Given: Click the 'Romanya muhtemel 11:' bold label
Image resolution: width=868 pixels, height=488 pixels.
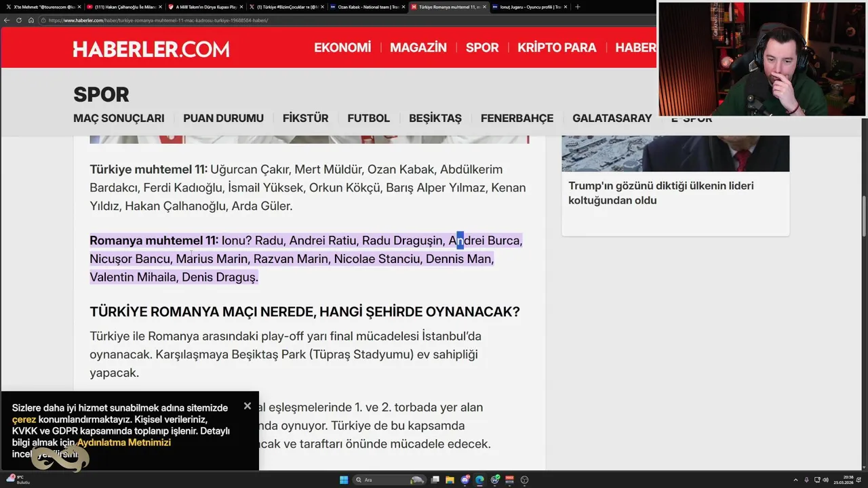Looking at the screenshot, I should pos(154,241).
